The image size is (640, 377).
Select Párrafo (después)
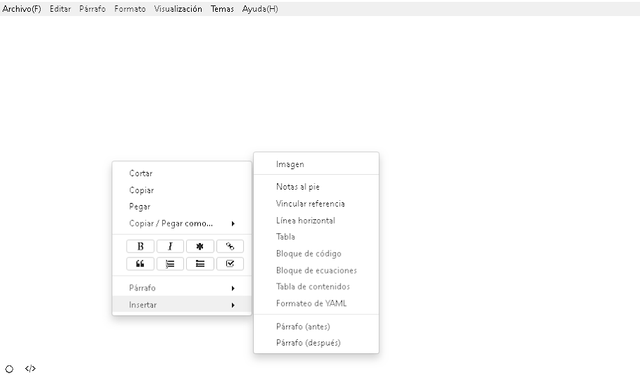(316, 343)
